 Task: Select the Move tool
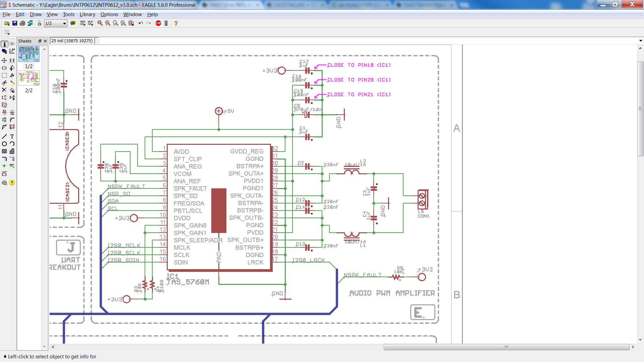coord(4,60)
